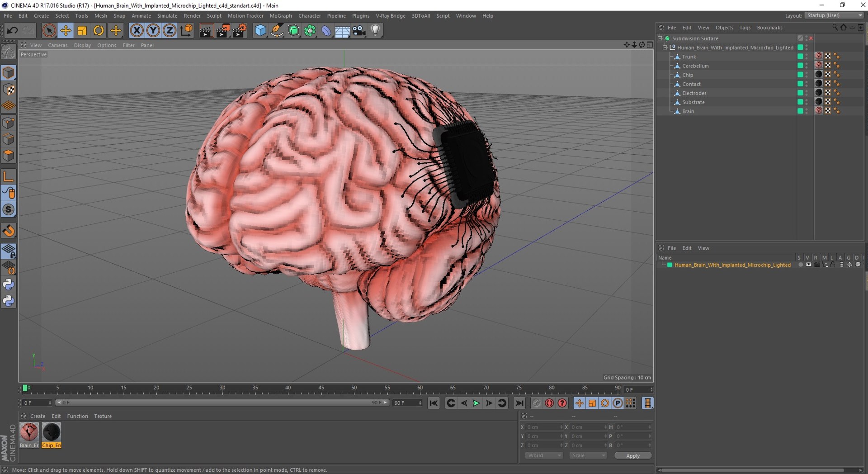The image size is (868, 474).
Task: Click the Apply button
Action: click(632, 455)
